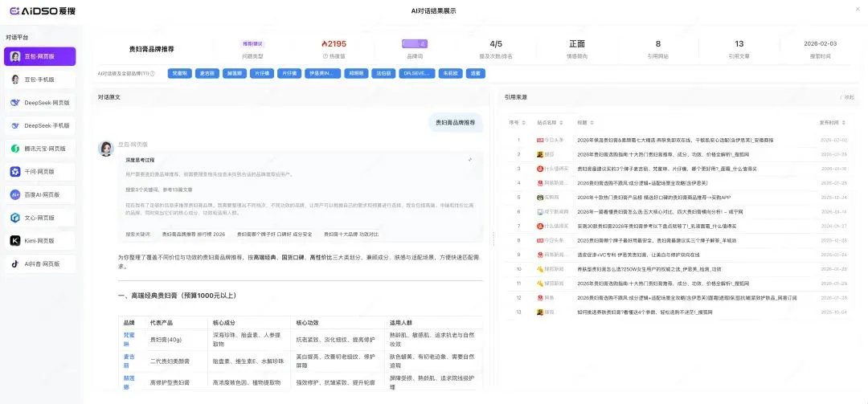Sort the sources table by 站点名称
This screenshot has height=404, width=868.
[x=547, y=123]
